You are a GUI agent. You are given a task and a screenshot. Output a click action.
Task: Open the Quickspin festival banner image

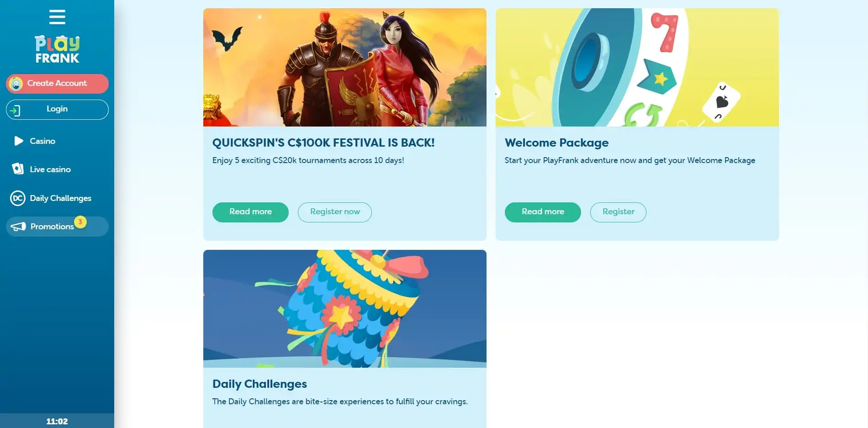(x=345, y=67)
